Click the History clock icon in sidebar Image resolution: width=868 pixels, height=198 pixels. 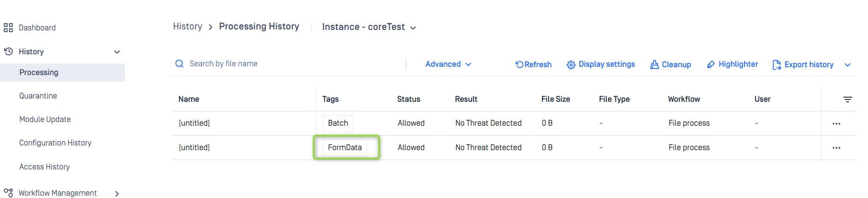pos(8,52)
